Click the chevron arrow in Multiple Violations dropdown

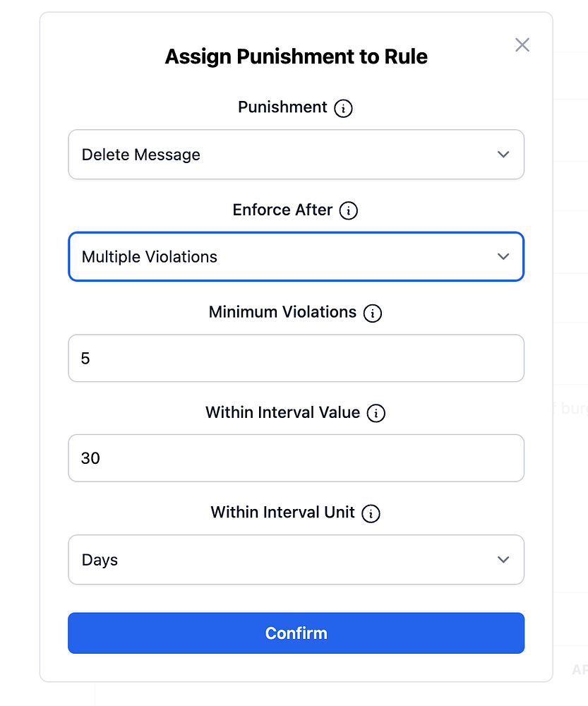click(503, 257)
